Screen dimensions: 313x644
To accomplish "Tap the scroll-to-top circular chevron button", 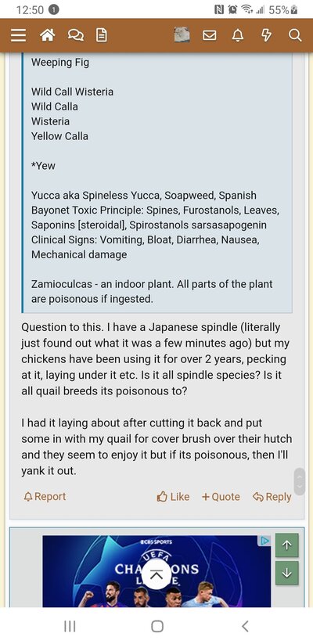I will click(x=156, y=575).
